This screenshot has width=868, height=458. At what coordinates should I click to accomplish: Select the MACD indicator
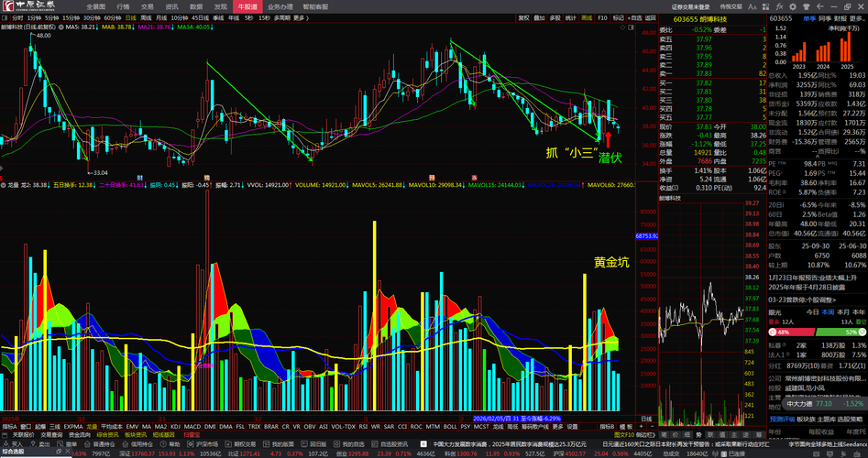(192, 427)
